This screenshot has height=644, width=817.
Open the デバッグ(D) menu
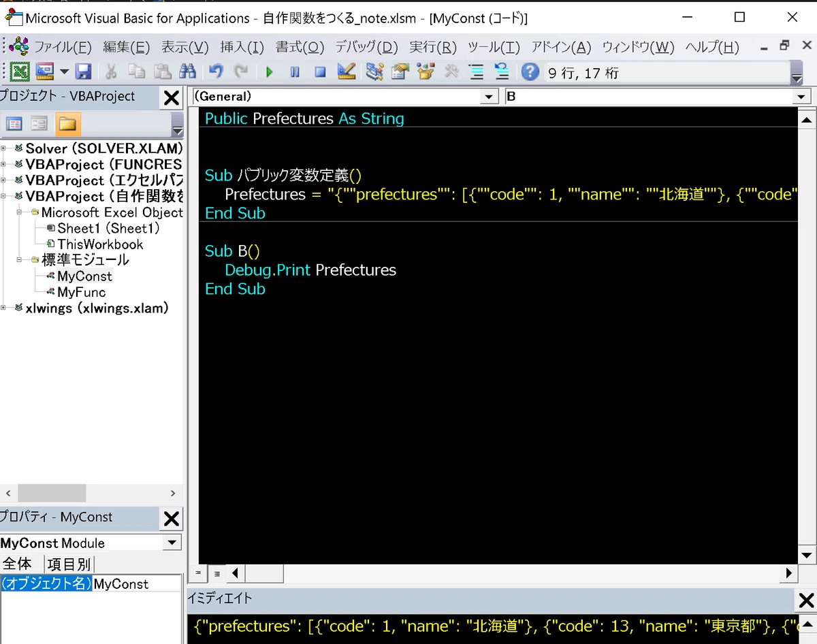point(366,47)
